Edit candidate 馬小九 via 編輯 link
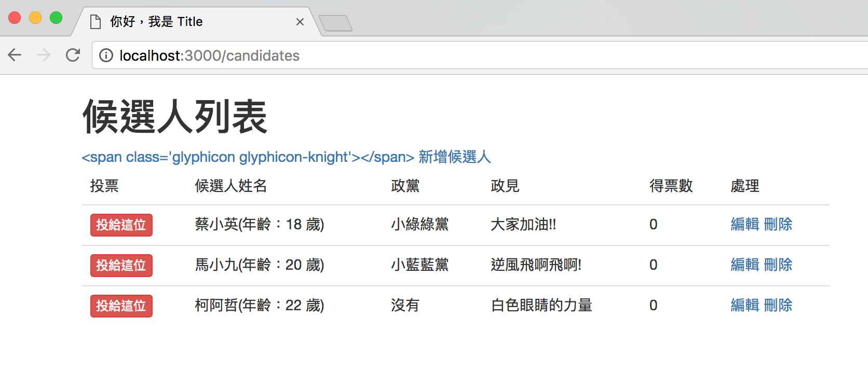Viewport: 868px width, 387px height. point(744,265)
